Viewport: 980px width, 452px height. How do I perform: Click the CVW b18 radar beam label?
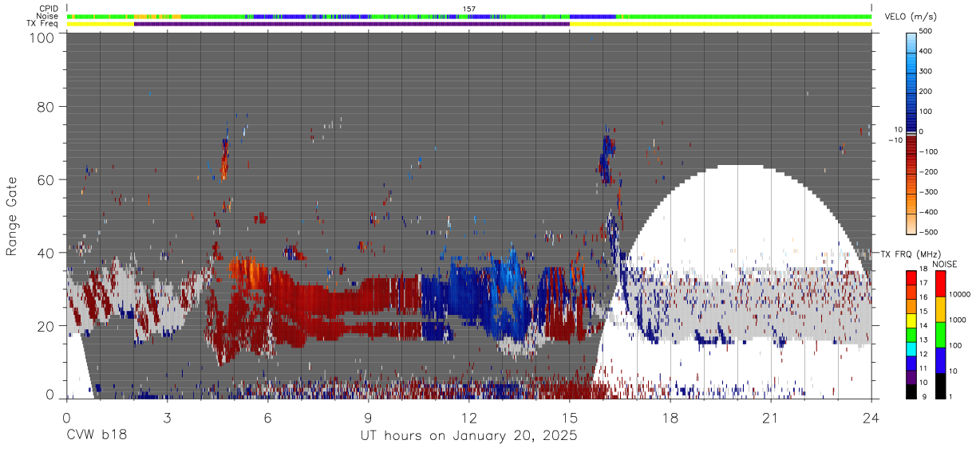tap(96, 436)
